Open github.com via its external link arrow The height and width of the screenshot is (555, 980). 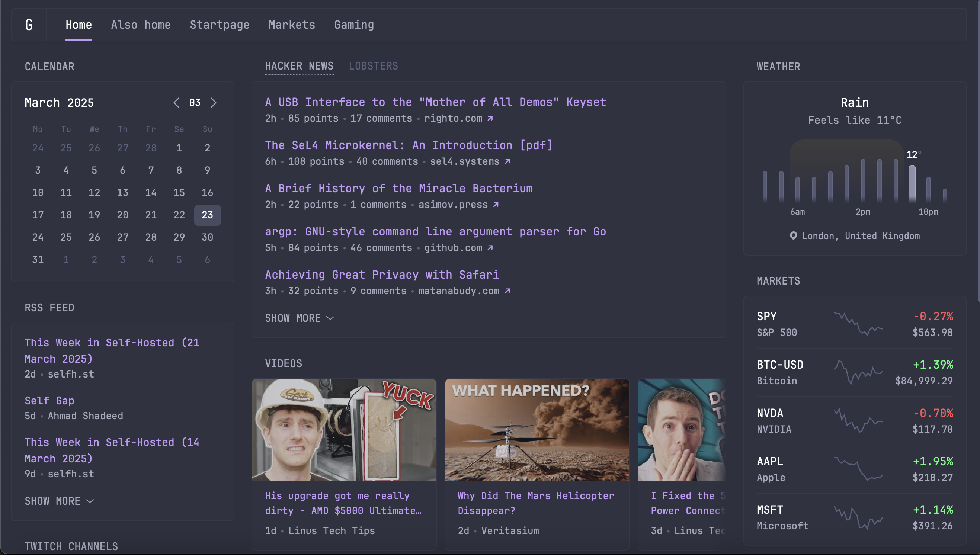tap(491, 247)
